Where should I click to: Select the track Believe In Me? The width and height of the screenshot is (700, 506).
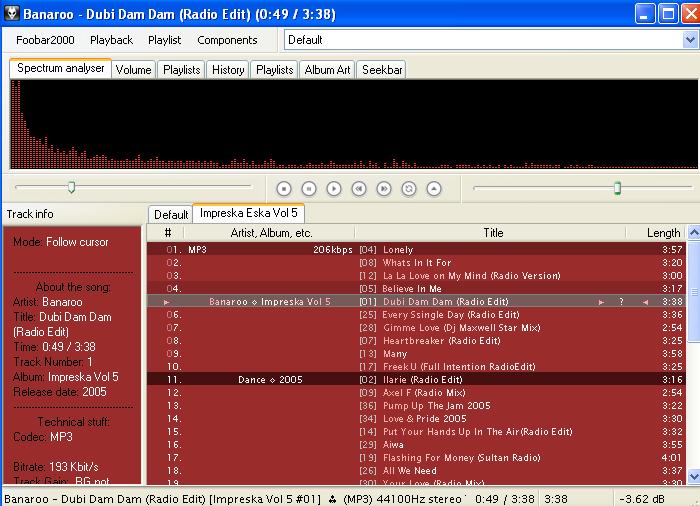click(x=416, y=289)
